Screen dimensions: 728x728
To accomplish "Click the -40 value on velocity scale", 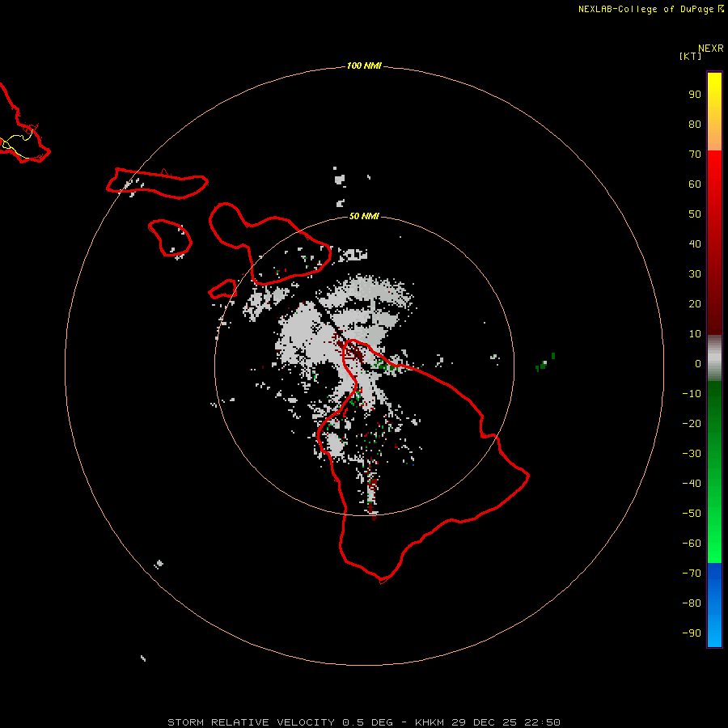I will click(x=692, y=484).
